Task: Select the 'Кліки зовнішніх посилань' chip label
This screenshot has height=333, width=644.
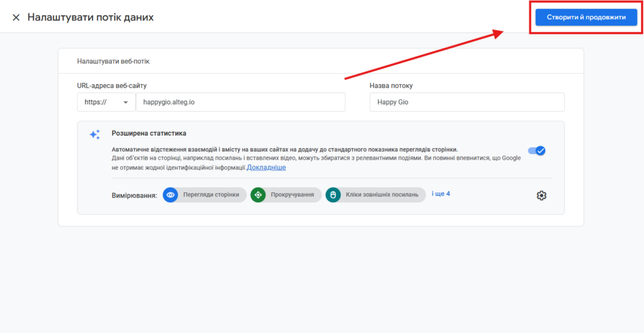Action: [x=382, y=195]
